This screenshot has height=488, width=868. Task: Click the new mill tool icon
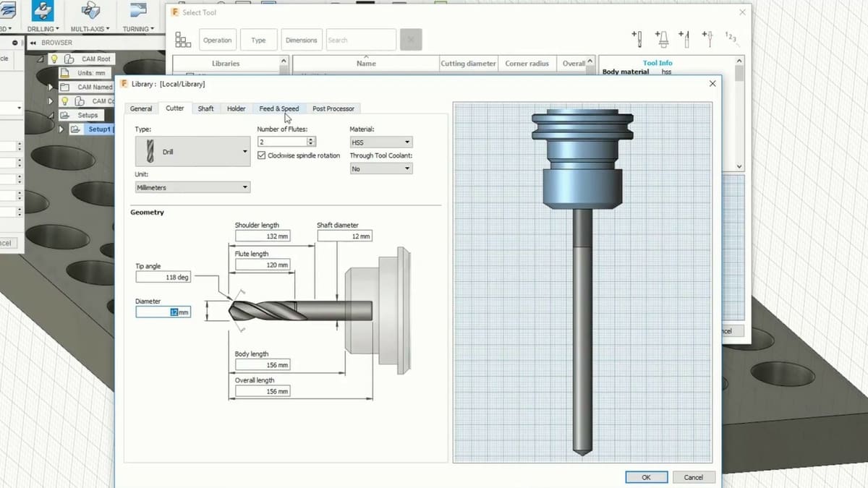pos(637,39)
